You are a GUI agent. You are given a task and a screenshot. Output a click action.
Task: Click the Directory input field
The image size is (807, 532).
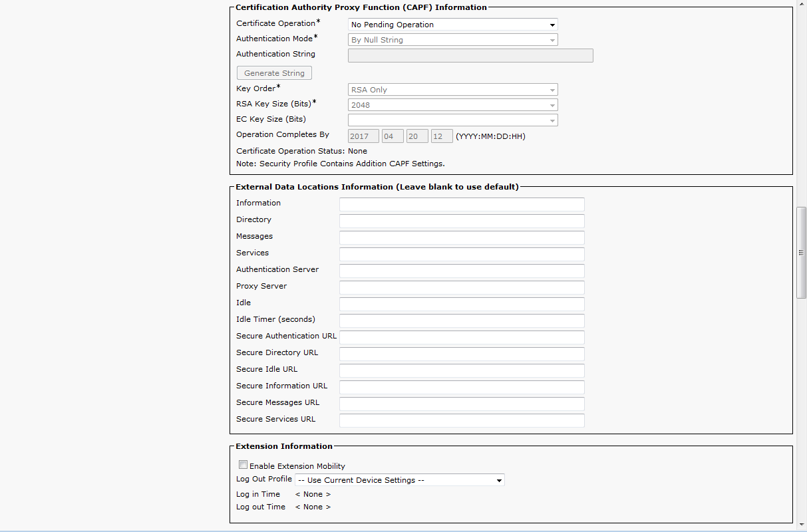[462, 221]
